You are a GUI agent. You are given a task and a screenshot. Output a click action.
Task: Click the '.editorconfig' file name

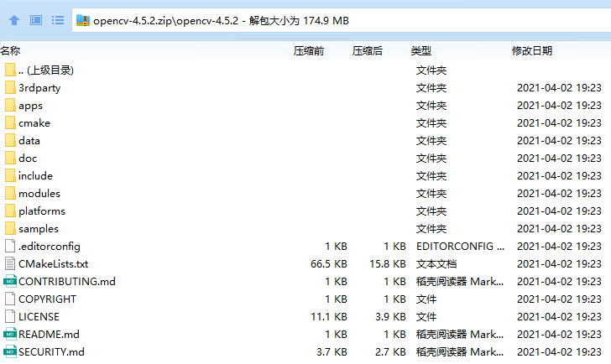49,247
